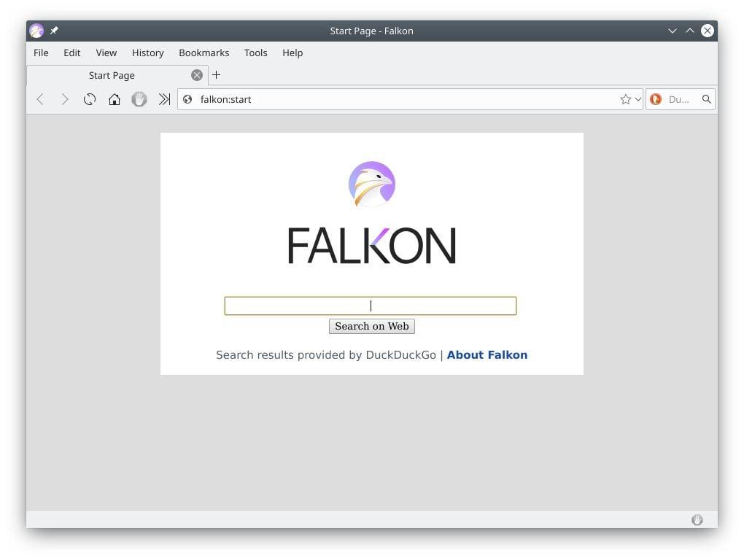Open the View menu

pyautogui.click(x=106, y=52)
